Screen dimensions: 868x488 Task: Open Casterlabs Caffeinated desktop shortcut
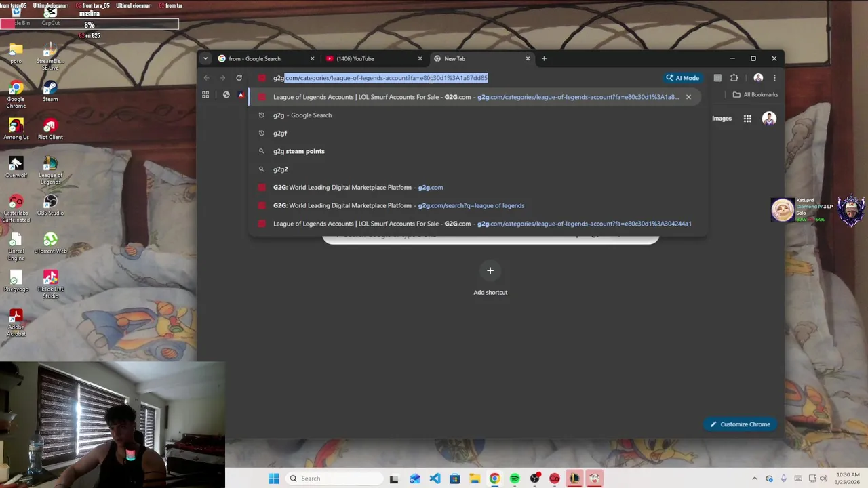click(x=16, y=209)
